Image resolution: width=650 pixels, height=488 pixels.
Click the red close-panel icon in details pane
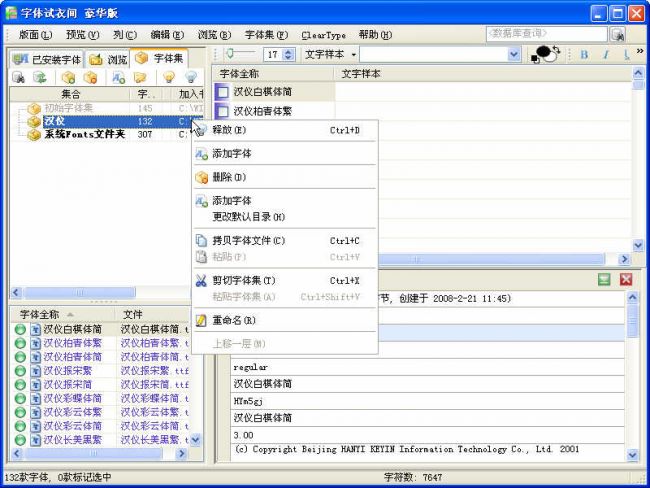(626, 280)
